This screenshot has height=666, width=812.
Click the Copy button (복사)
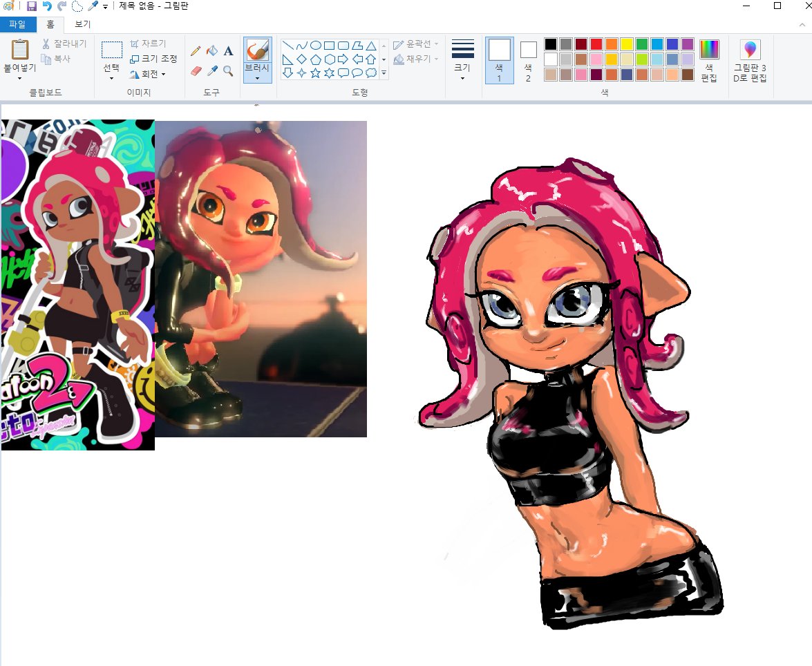click(x=55, y=59)
